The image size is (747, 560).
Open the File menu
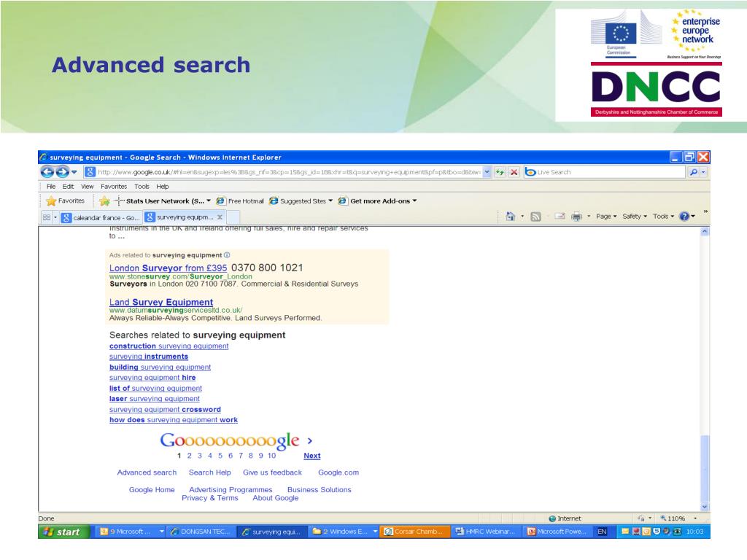[51, 187]
